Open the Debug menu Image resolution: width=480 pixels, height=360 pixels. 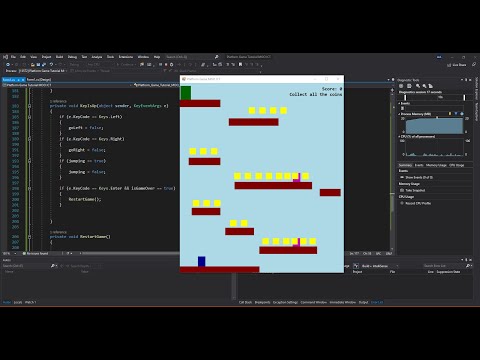click(x=72, y=57)
